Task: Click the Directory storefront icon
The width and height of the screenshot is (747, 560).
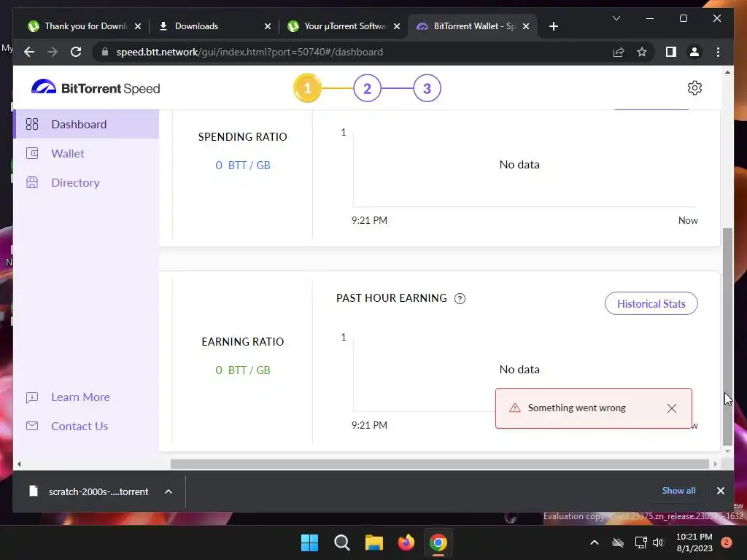Action: pyautogui.click(x=32, y=182)
